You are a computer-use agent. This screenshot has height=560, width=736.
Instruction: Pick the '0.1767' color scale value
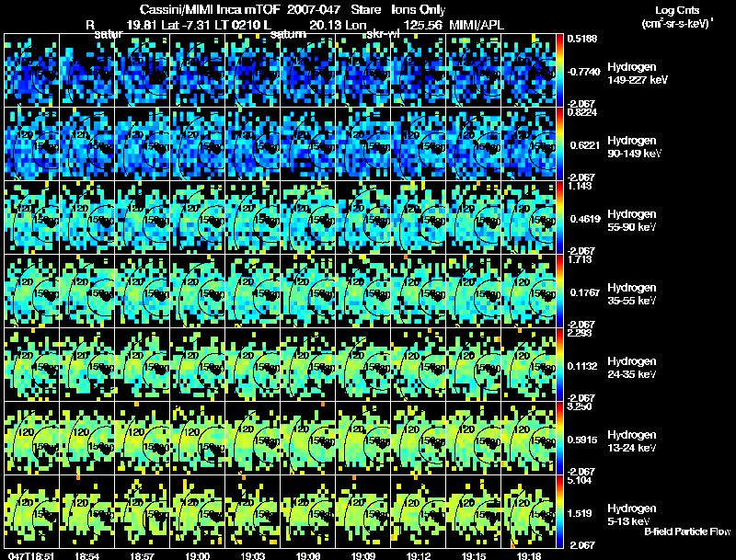coord(585,292)
